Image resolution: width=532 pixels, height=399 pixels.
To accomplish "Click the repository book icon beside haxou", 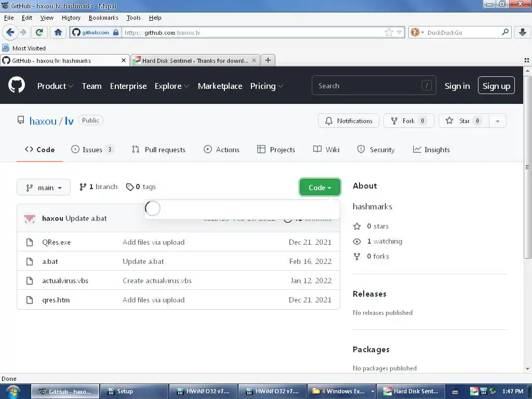I will tap(21, 120).
